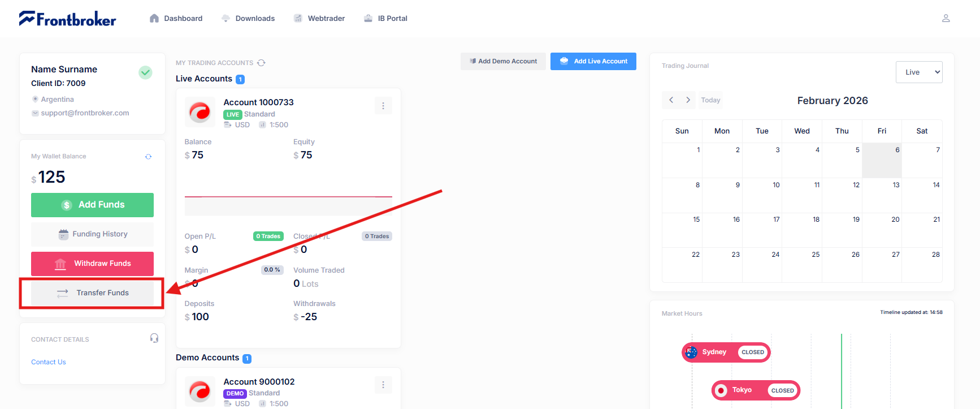
Task: Go to next month in calendar
Action: tap(688, 100)
